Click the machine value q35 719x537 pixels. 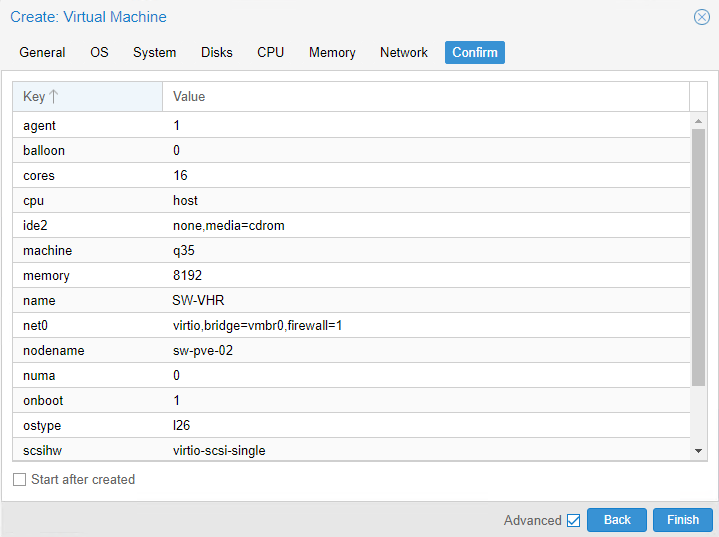pyautogui.click(x=184, y=250)
